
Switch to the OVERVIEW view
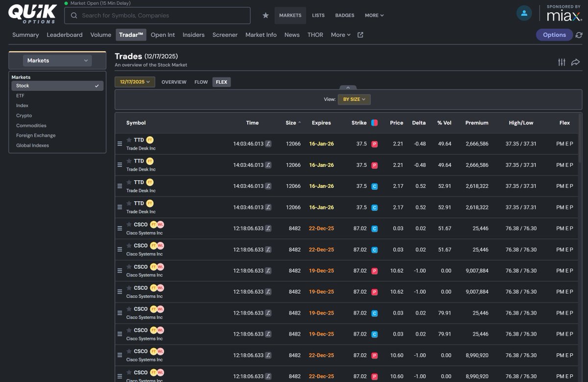click(174, 82)
